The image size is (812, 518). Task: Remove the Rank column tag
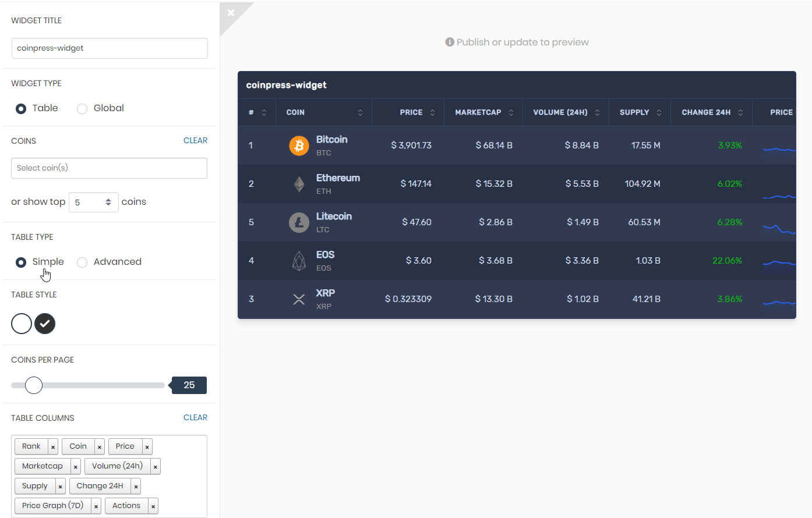tap(53, 447)
